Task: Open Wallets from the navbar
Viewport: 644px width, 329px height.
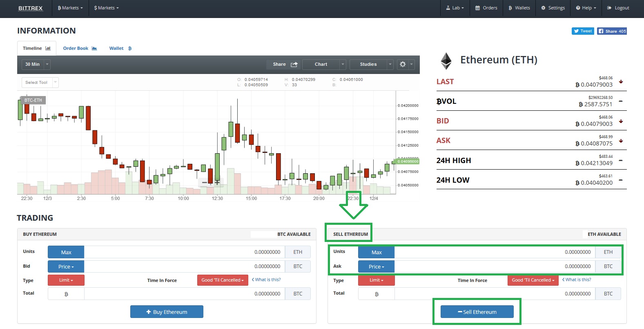Action: coord(519,8)
